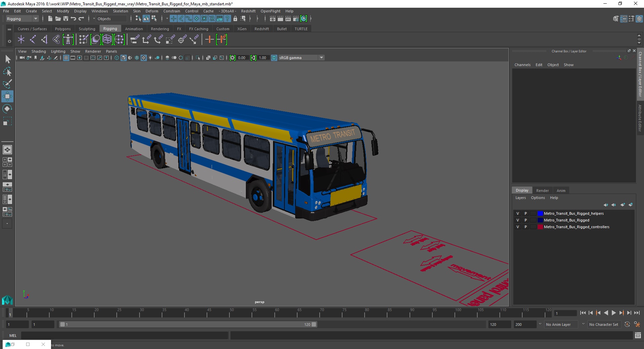This screenshot has width=644, height=349.
Task: Click the Parent constraint shelf icon
Action: pyautogui.click(x=135, y=40)
